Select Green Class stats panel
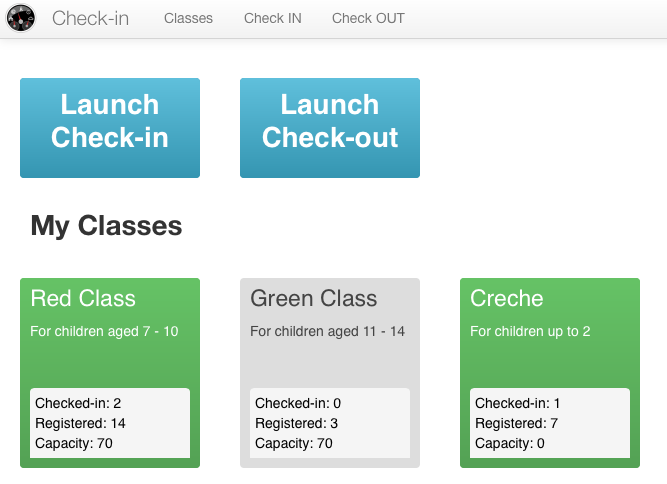 [x=330, y=423]
